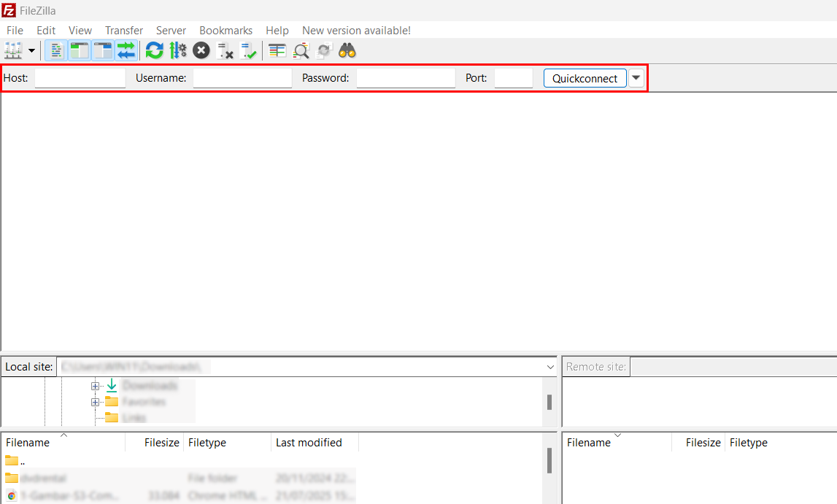This screenshot has width=837, height=504.
Task: Open the View menu
Action: click(x=80, y=31)
